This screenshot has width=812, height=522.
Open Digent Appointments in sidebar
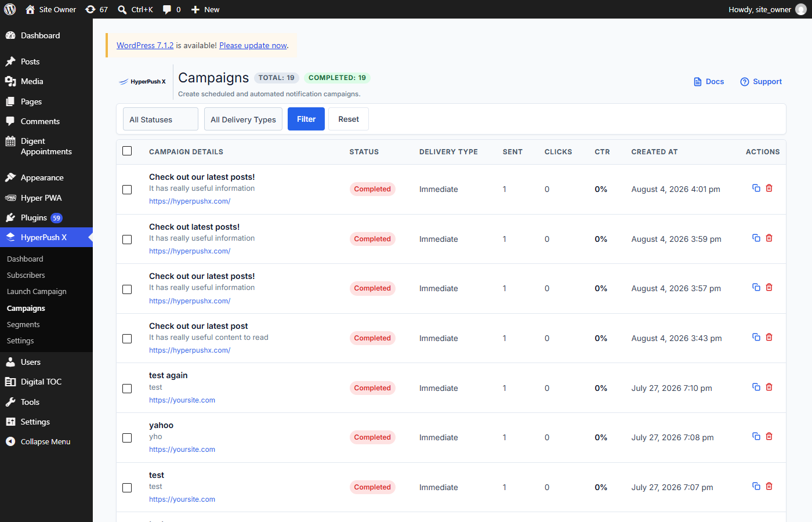46,146
